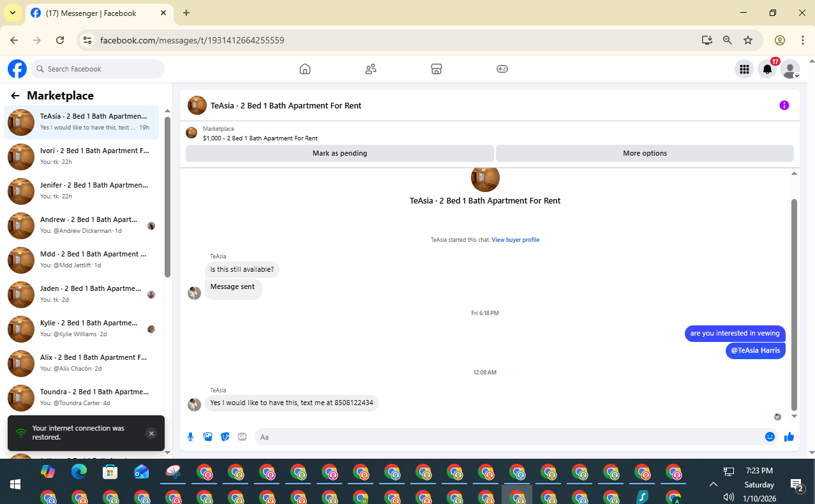The width and height of the screenshot is (815, 504).
Task: Open the account profile avatar menu
Action: tap(790, 69)
